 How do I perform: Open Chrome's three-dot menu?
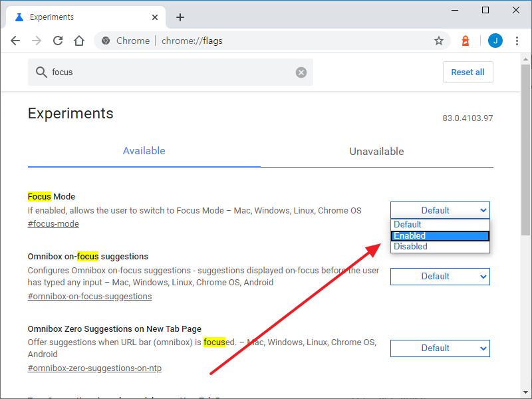pos(517,41)
